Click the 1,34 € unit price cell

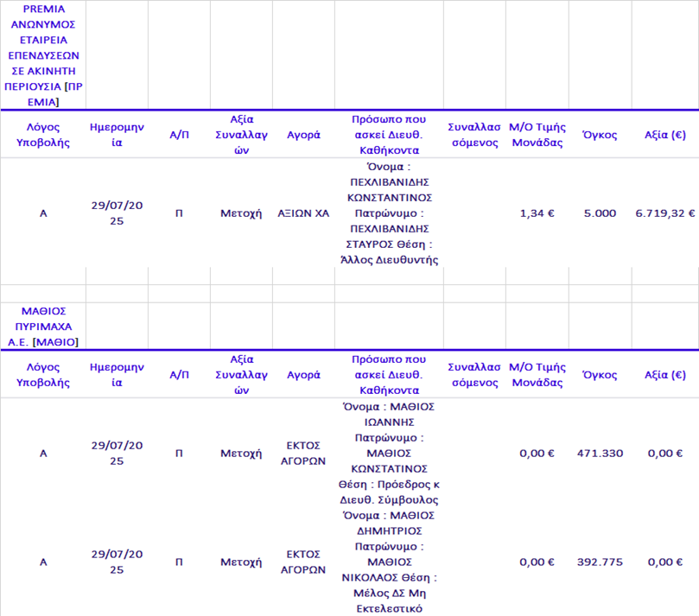coord(537,213)
